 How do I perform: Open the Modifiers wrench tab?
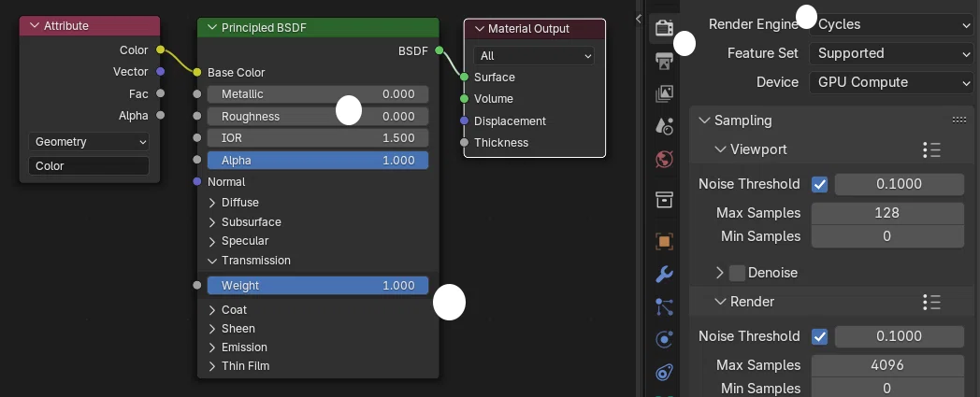click(x=664, y=274)
